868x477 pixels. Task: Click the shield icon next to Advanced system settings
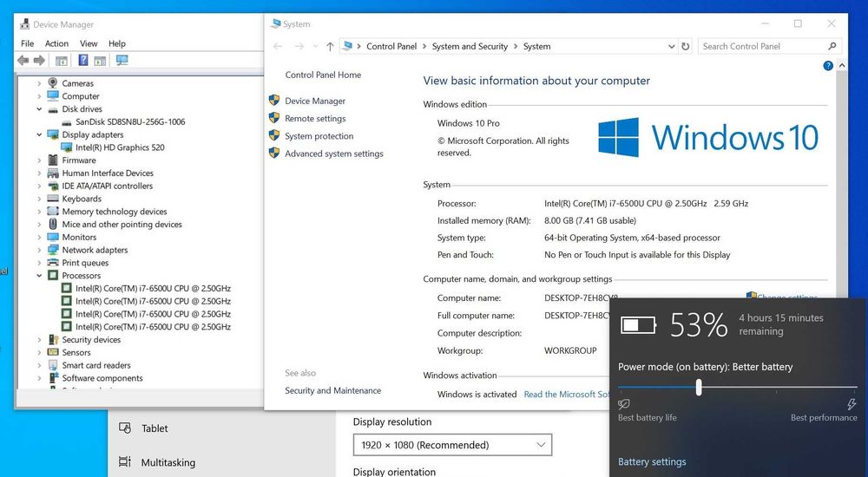click(274, 154)
